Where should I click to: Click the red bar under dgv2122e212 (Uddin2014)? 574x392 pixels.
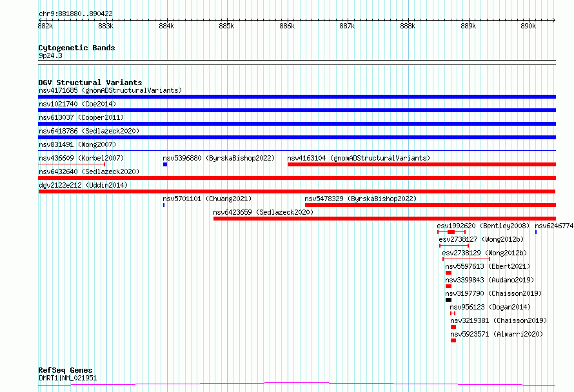[x=297, y=191]
